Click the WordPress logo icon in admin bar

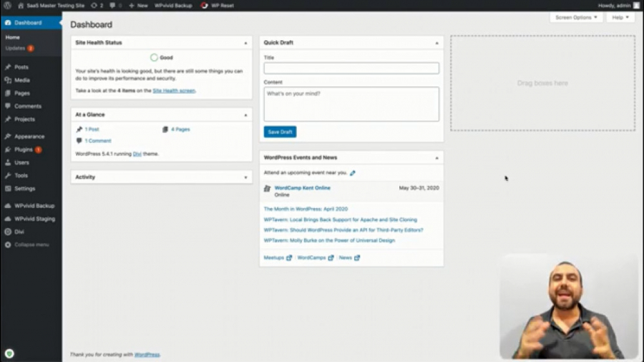(x=7, y=5)
